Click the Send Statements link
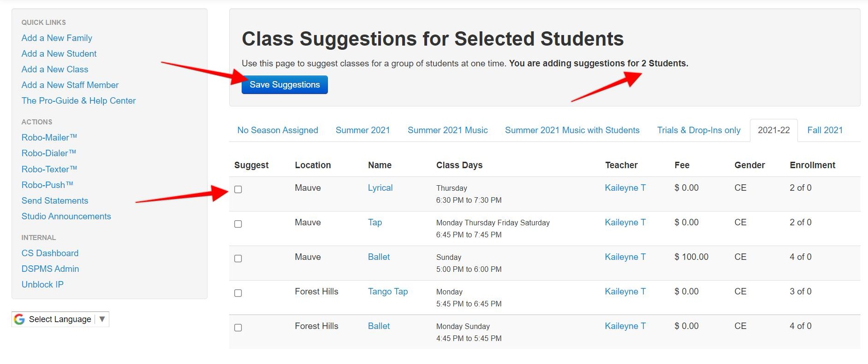 tap(54, 201)
